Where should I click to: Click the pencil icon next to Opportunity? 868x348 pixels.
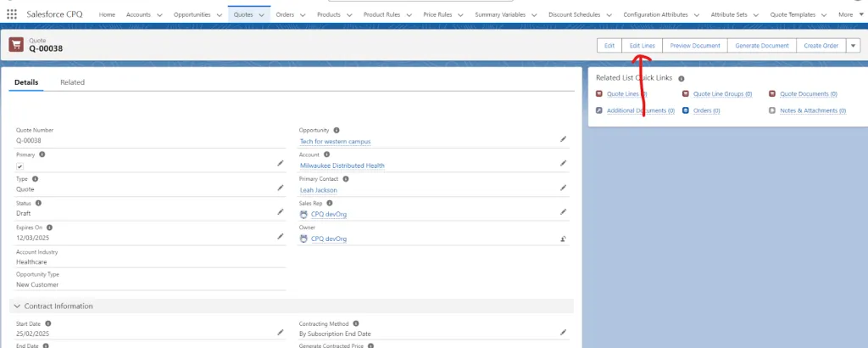563,139
